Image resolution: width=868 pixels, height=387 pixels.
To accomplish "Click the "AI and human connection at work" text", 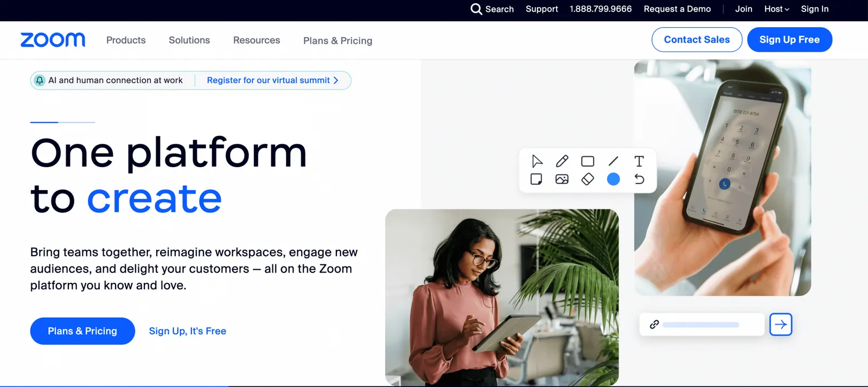I will point(116,80).
